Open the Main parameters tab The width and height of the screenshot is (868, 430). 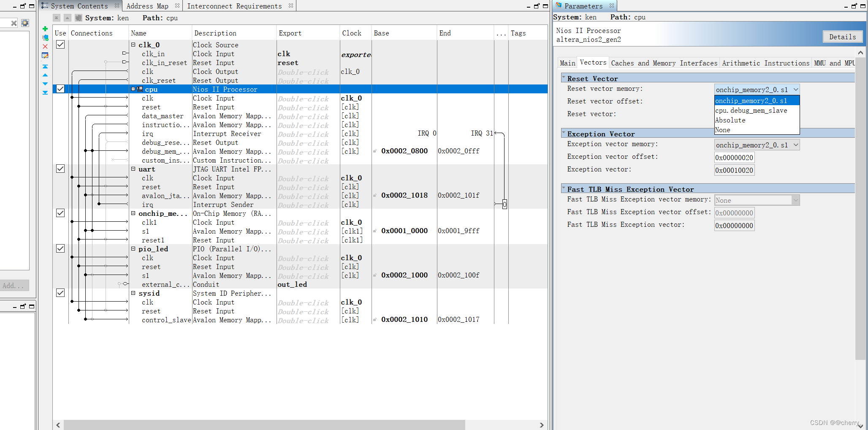pos(567,63)
